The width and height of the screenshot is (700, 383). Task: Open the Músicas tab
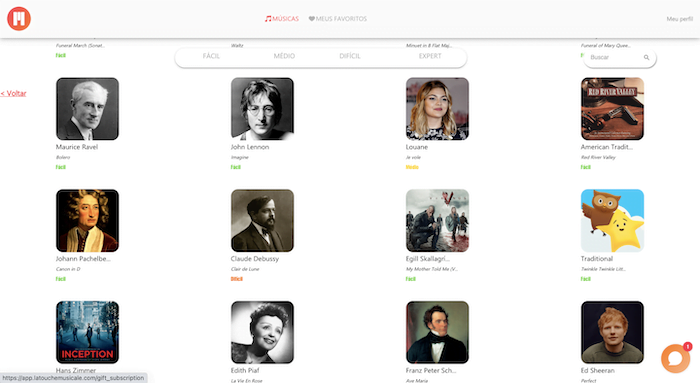(282, 19)
